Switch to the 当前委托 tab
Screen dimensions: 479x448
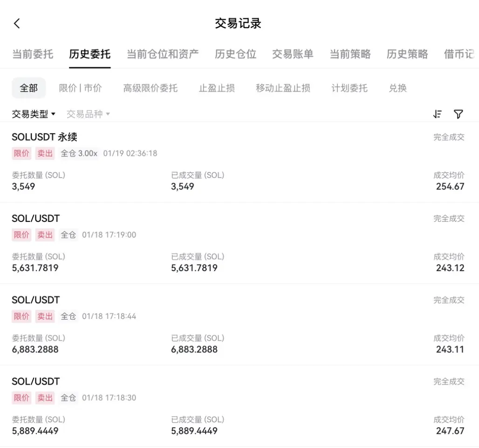coord(33,54)
